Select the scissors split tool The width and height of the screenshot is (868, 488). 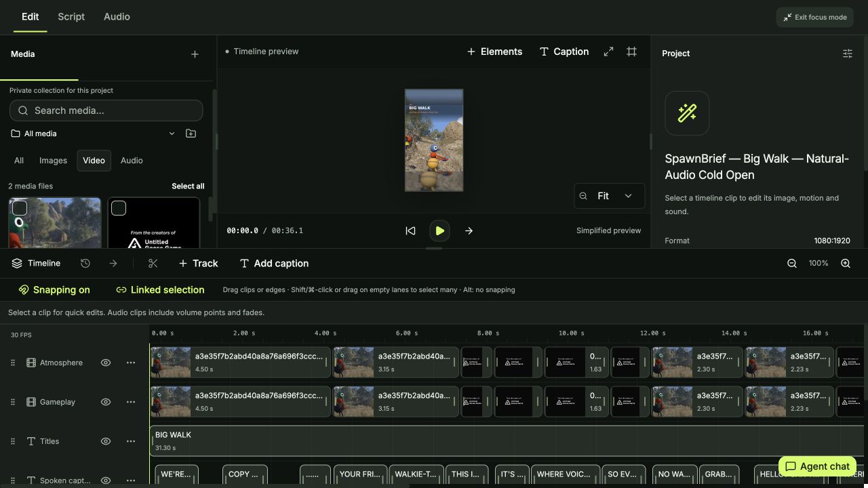click(153, 264)
